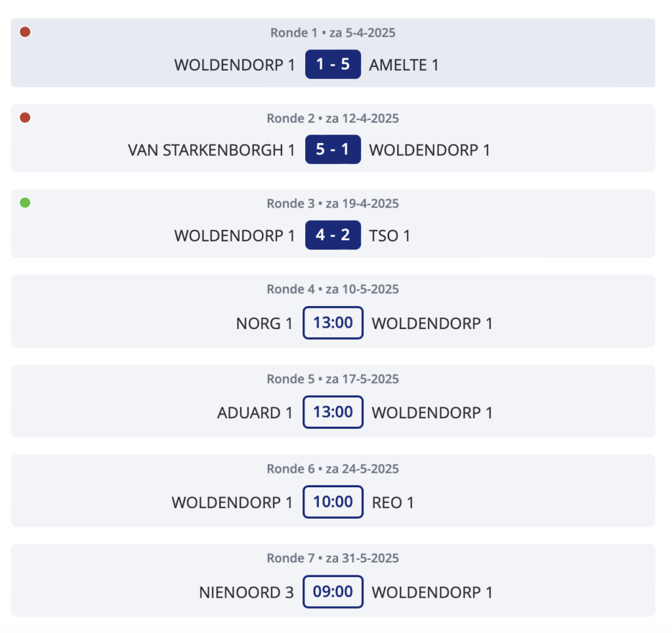Click WOLDENDORP 1 in Ronde 6 match
The image size is (672, 633).
tap(232, 502)
